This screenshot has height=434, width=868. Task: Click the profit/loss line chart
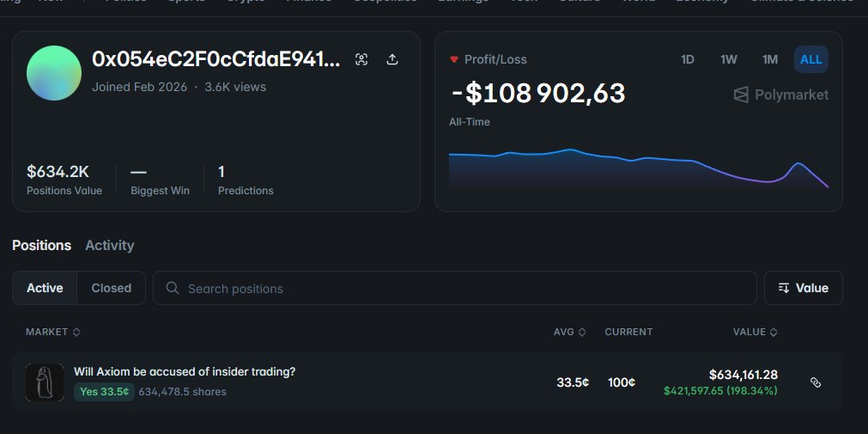point(638,169)
